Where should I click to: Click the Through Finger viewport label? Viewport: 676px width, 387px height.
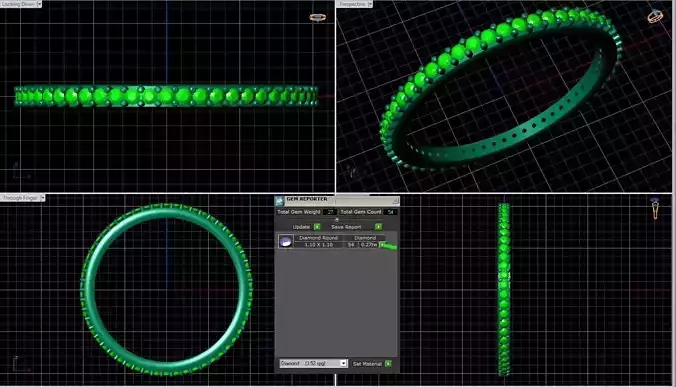point(20,198)
